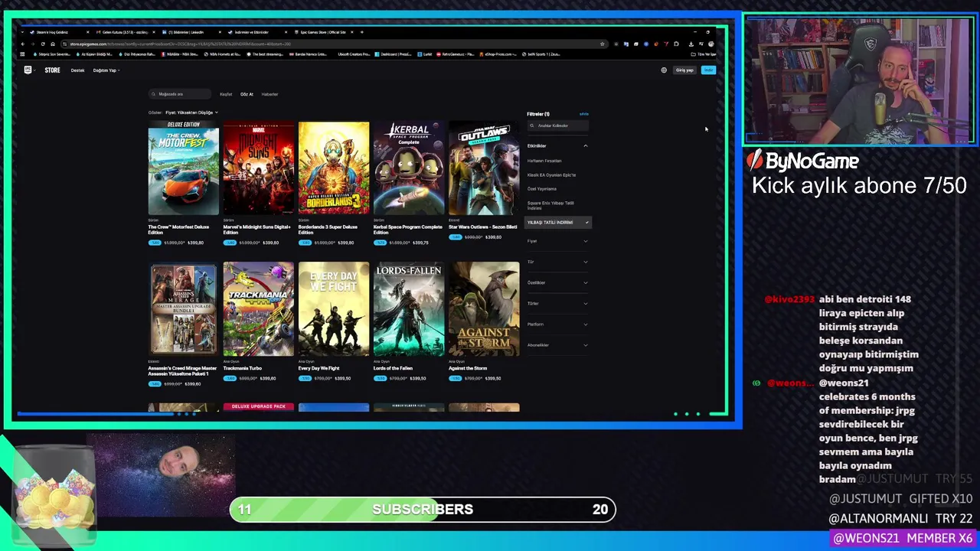Screen dimensions: 980x551
Task: Click the sıfırla link to reset filters
Action: click(x=584, y=114)
